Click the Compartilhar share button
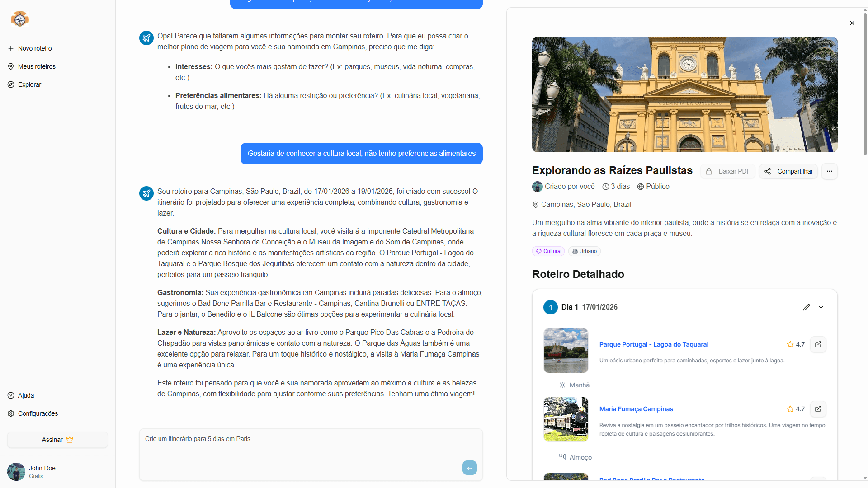The height and width of the screenshot is (488, 868). pos(788,171)
